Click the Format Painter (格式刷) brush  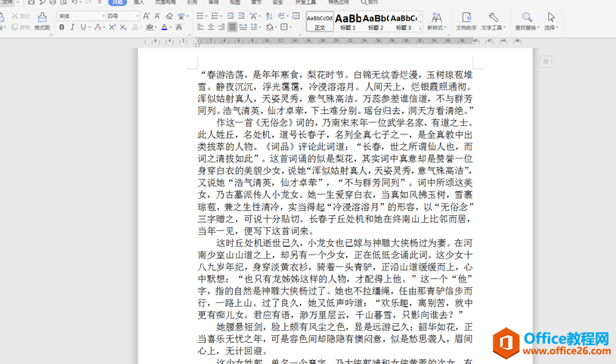pyautogui.click(x=42, y=21)
